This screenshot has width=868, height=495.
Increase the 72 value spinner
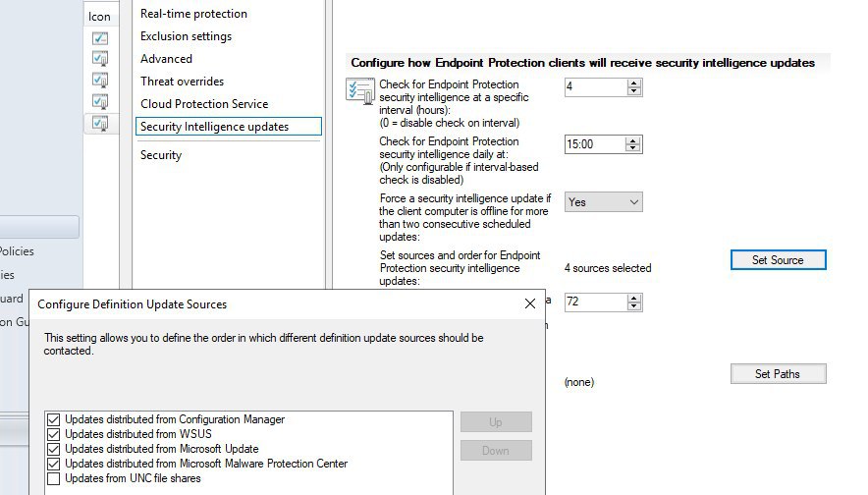pyautogui.click(x=634, y=298)
